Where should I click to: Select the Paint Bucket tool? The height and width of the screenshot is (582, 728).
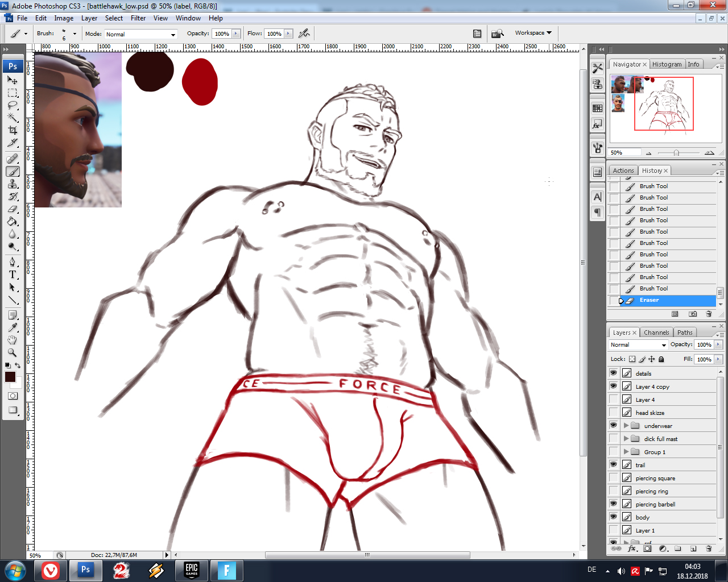[13, 222]
